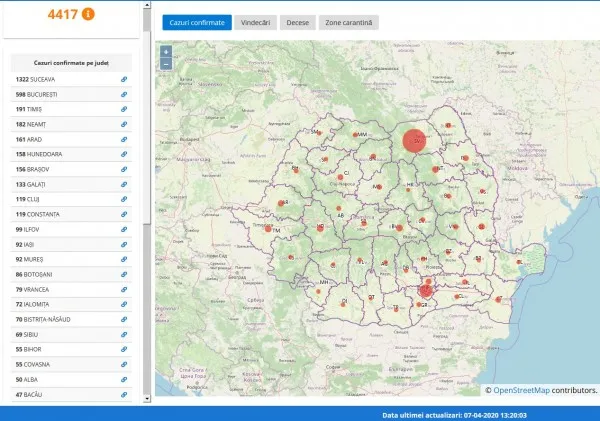
Task: Open the link icon for ALBA
Action: pyautogui.click(x=124, y=379)
